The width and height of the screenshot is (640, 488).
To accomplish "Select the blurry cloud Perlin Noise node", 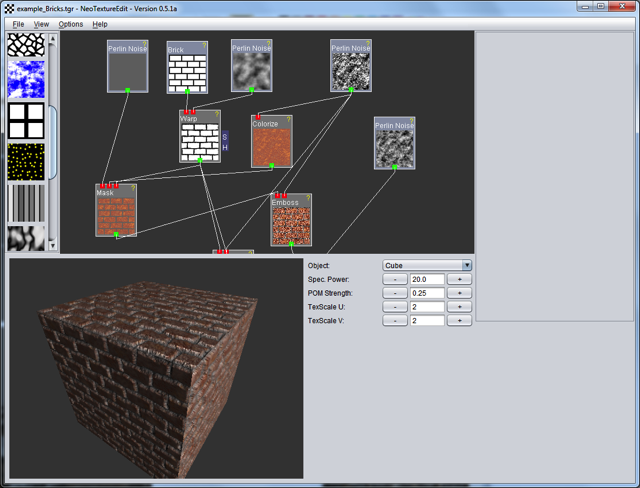I will (x=251, y=65).
